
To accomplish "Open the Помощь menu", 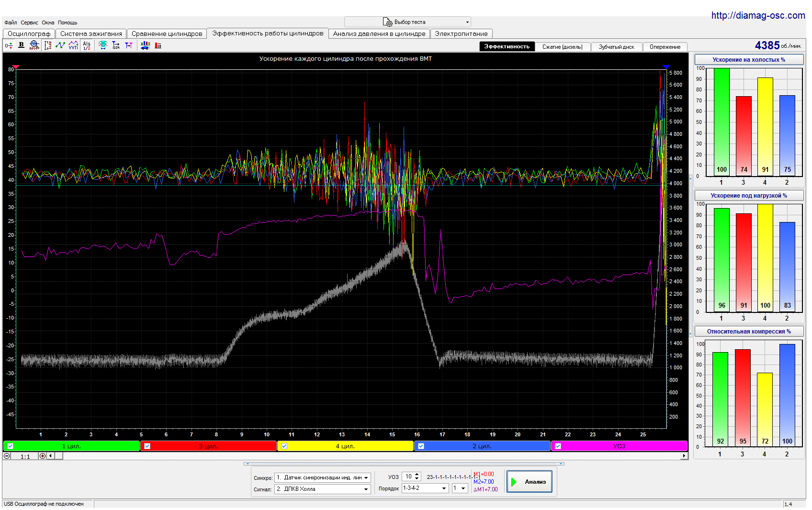I will pos(68,22).
